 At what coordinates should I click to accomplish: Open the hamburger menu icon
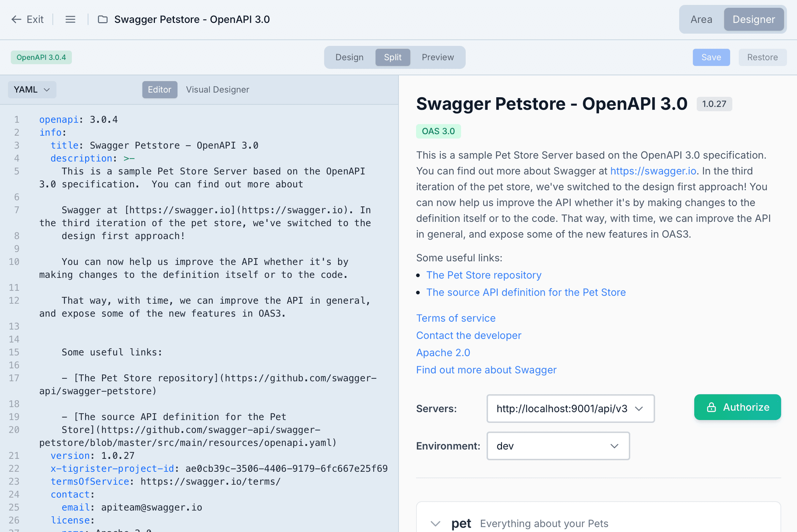pos(70,19)
